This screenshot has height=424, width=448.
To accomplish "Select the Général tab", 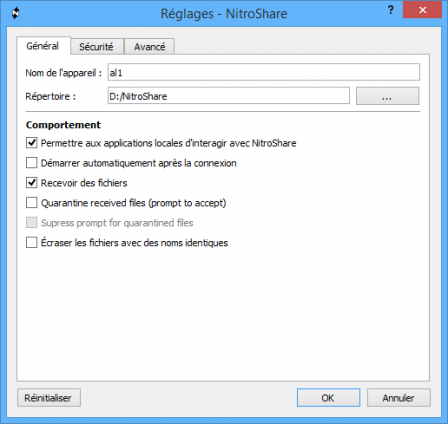I will tap(43, 46).
